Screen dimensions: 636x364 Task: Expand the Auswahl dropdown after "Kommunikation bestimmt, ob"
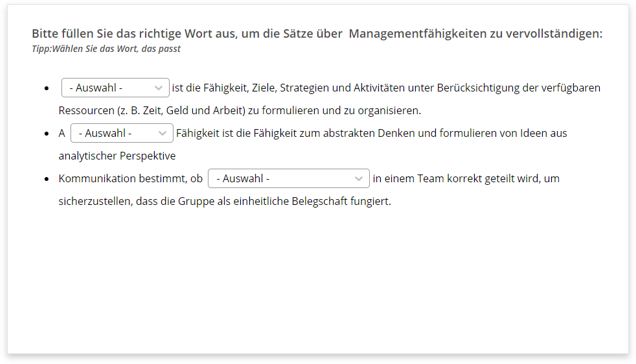point(289,179)
